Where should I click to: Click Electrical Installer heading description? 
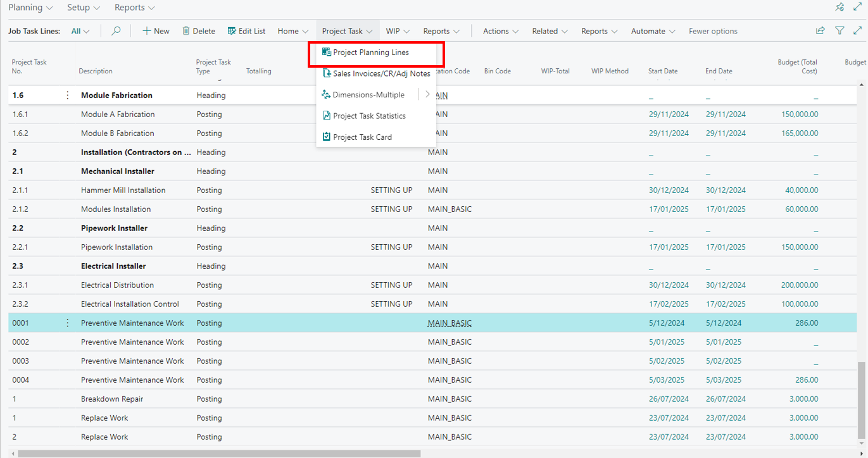(113, 266)
